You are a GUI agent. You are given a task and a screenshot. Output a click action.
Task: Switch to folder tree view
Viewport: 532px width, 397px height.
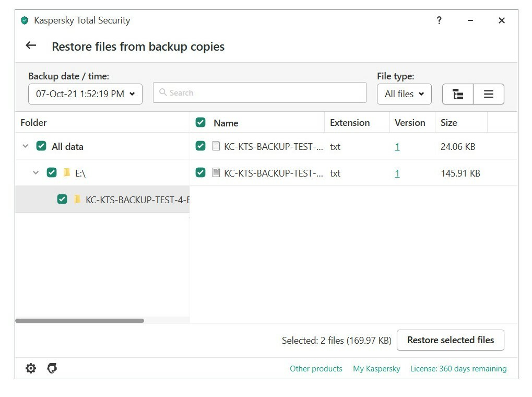pyautogui.click(x=458, y=94)
